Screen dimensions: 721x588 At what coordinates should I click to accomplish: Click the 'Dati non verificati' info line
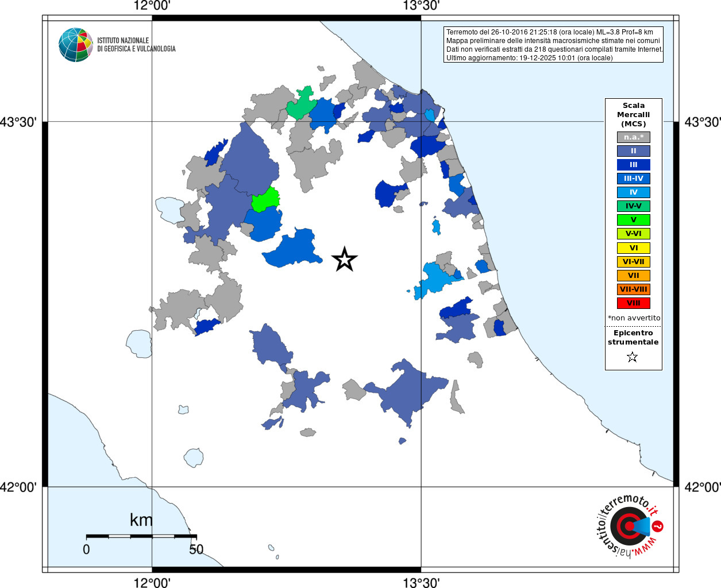tap(554, 49)
